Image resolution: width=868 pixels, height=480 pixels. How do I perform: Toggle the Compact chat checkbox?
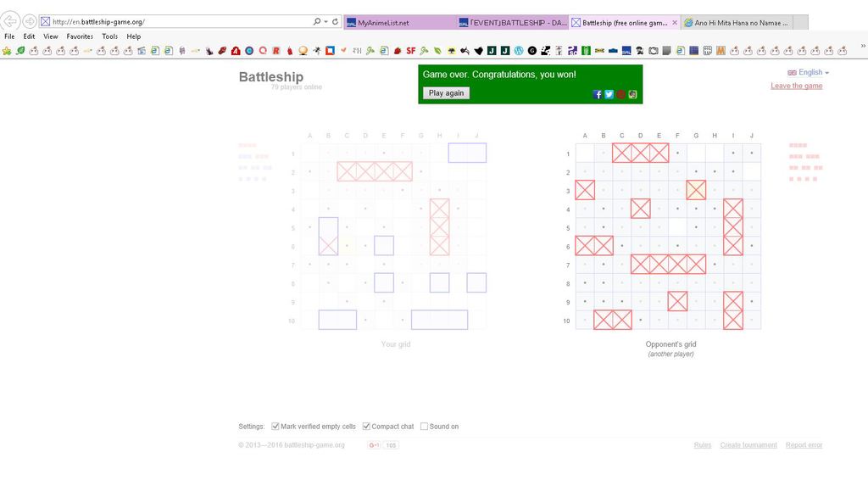coord(366,427)
